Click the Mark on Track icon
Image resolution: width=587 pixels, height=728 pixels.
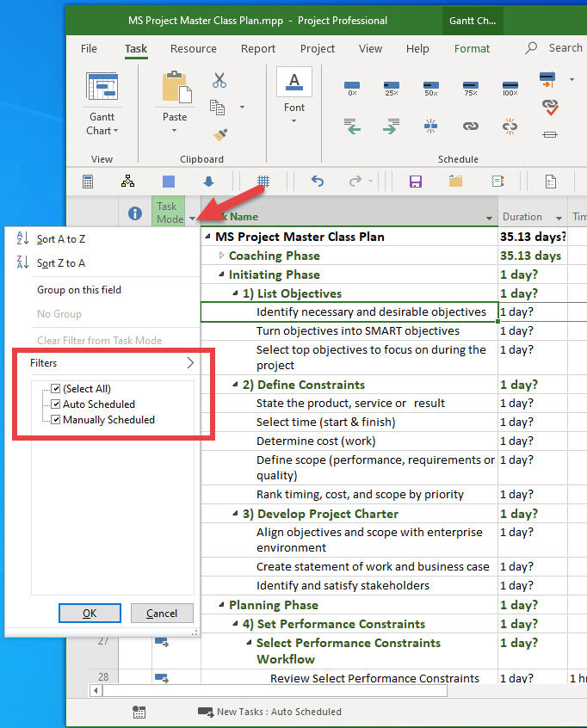(x=547, y=79)
